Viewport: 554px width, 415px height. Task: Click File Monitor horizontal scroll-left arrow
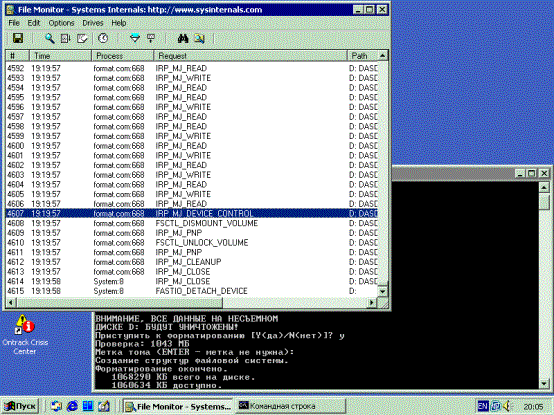click(x=11, y=303)
